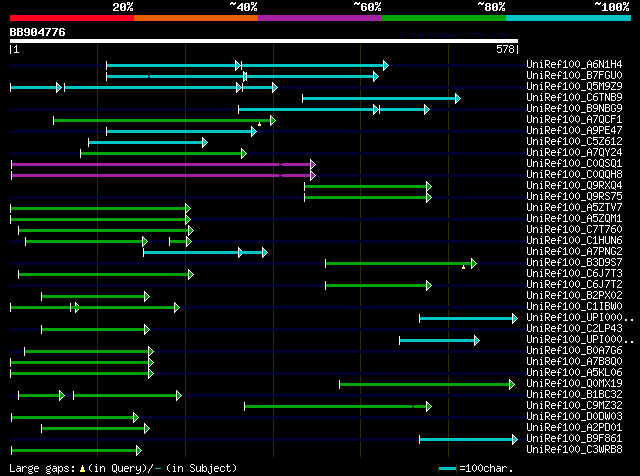Click the purple alignment bar for UniRef100_C0QSQ1
This screenshot has height=476, width=640.
point(164,165)
